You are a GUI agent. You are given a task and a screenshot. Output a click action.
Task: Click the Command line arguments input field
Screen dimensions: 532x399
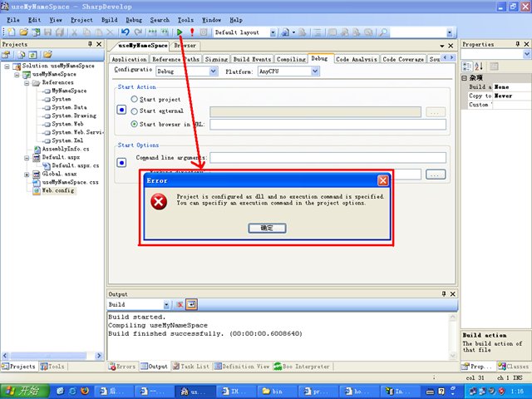tap(328, 157)
